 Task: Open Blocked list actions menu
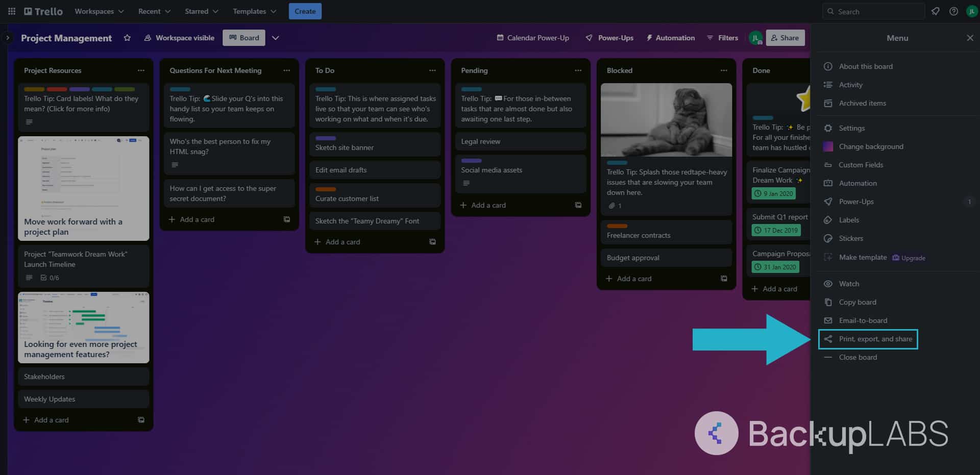point(724,70)
